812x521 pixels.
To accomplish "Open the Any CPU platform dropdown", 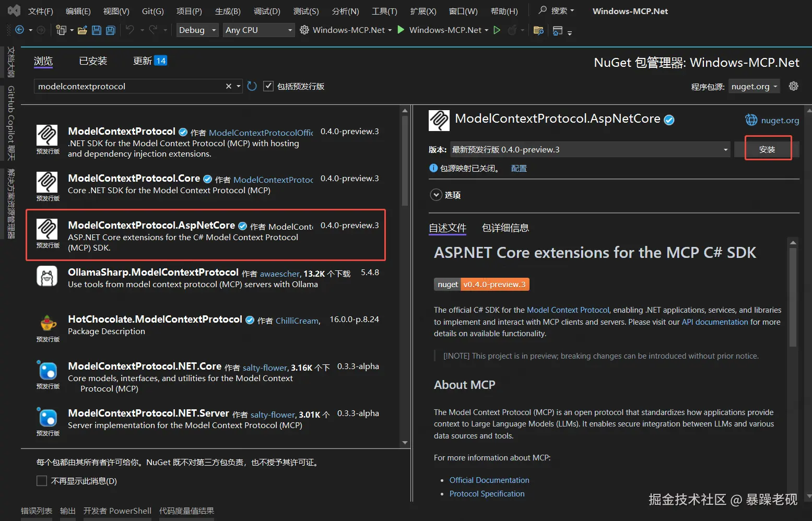I will pyautogui.click(x=259, y=30).
